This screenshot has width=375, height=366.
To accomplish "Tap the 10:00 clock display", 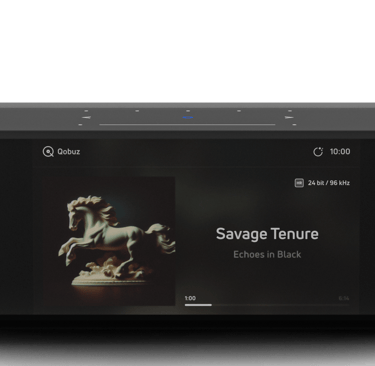I will click(x=340, y=152).
